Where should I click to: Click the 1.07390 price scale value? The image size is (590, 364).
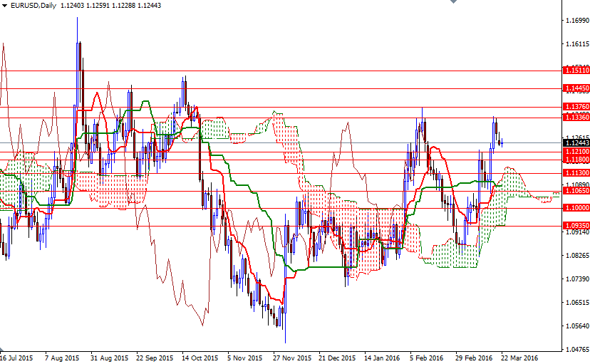tap(578, 279)
